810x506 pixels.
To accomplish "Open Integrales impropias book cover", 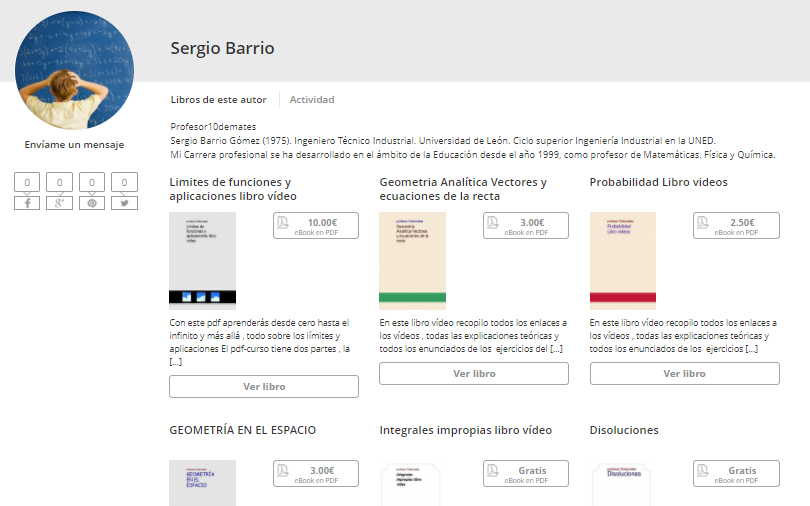I will point(411,484).
